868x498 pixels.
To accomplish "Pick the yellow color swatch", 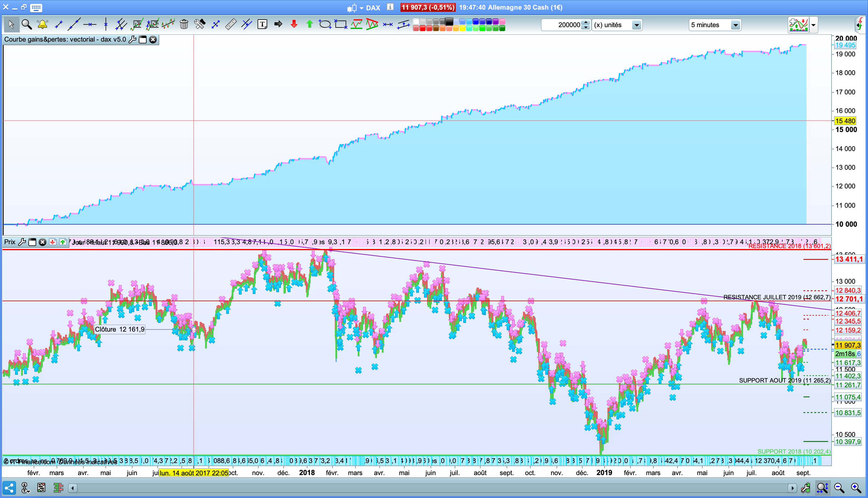I will pos(462,28).
